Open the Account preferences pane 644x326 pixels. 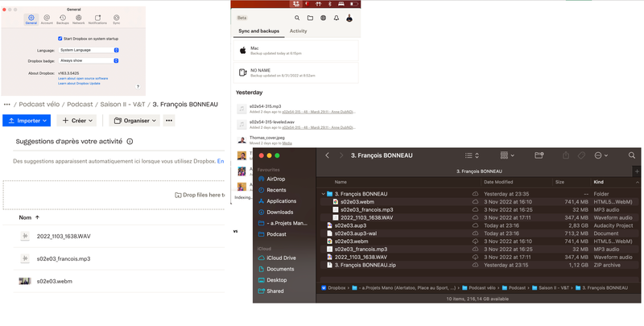click(47, 19)
